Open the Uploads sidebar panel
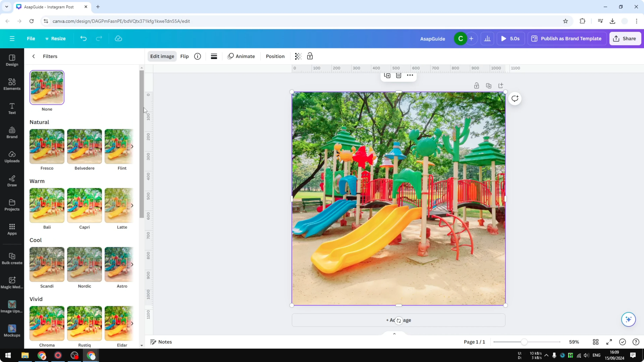Image resolution: width=644 pixels, height=362 pixels. click(x=12, y=157)
